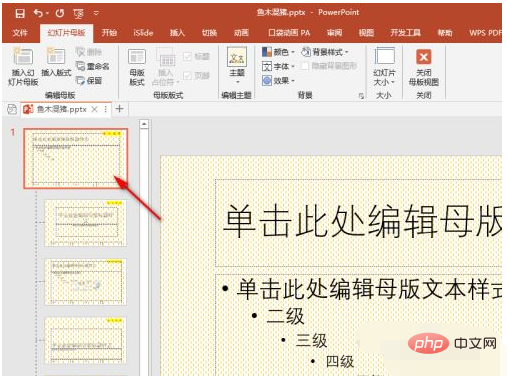Open the iSlide ribbon tab

point(143,33)
